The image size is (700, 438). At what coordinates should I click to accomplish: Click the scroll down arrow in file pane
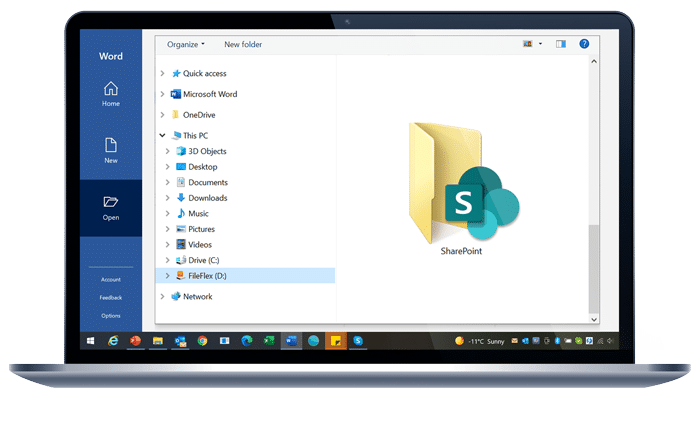pyautogui.click(x=594, y=319)
